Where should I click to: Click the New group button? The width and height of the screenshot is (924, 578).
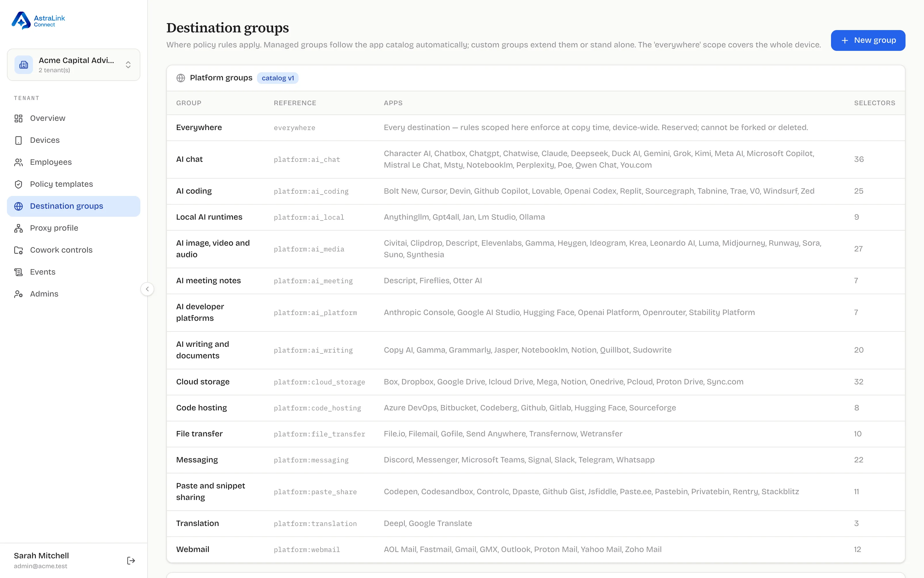pyautogui.click(x=868, y=40)
